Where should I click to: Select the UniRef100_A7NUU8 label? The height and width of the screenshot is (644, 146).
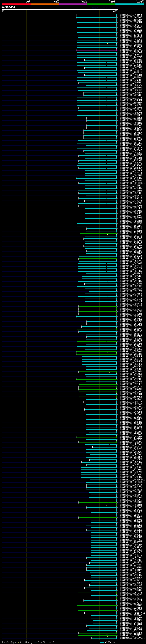point(131,80)
